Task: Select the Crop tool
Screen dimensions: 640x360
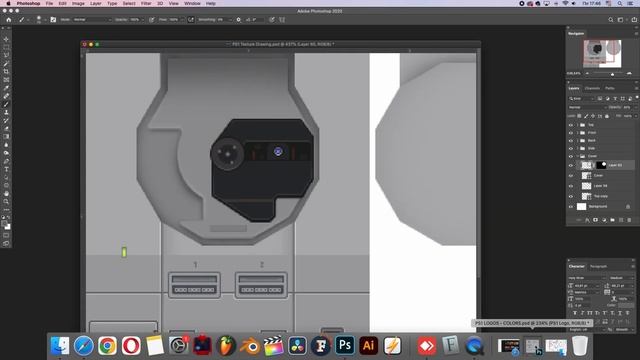Action: 6,72
